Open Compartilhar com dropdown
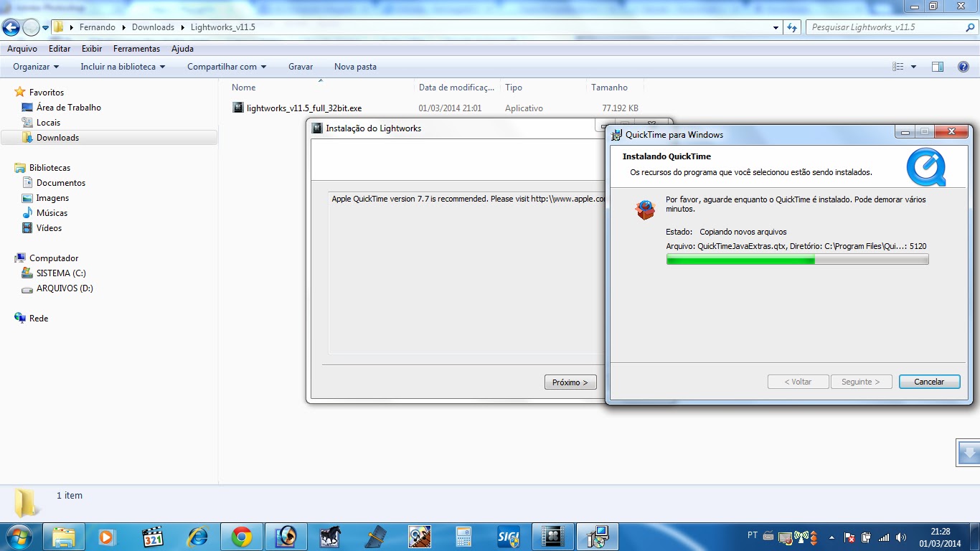980x551 pixels. point(227,67)
